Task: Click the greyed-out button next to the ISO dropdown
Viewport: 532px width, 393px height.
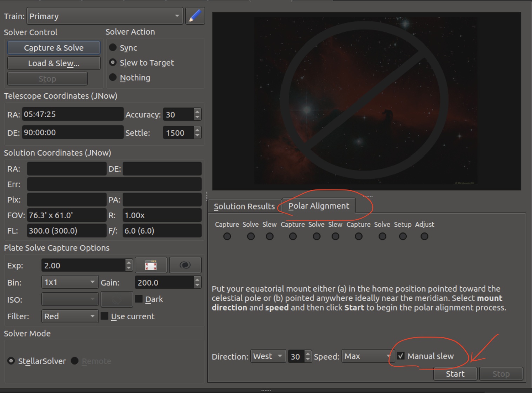Action: click(117, 299)
